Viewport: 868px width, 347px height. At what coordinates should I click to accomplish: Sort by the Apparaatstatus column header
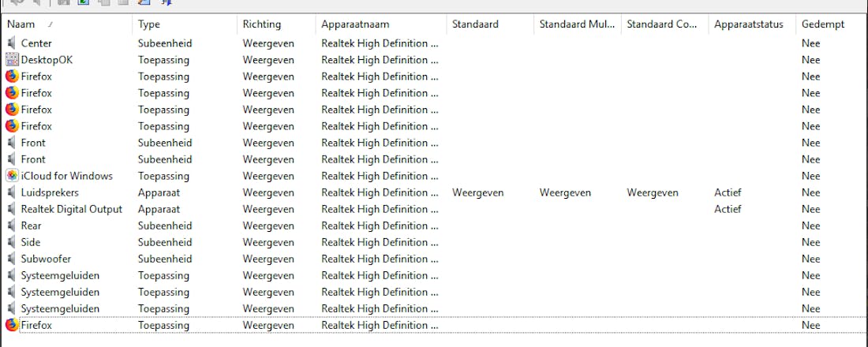752,24
